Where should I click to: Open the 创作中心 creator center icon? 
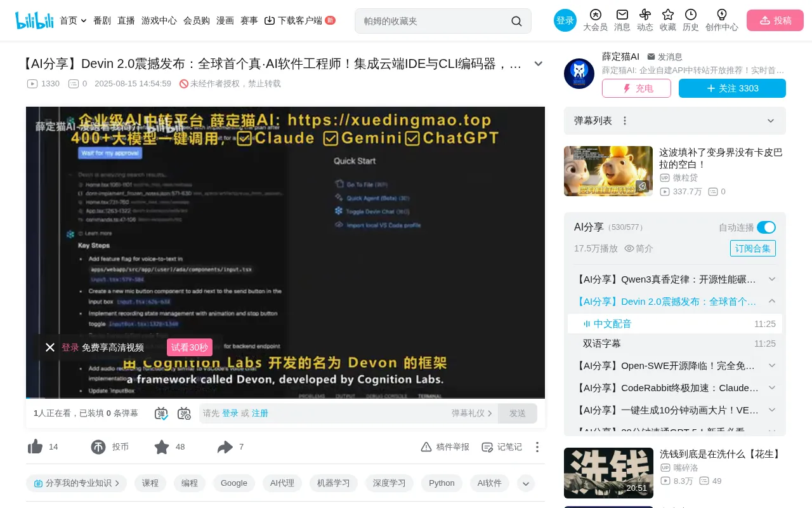point(722,20)
